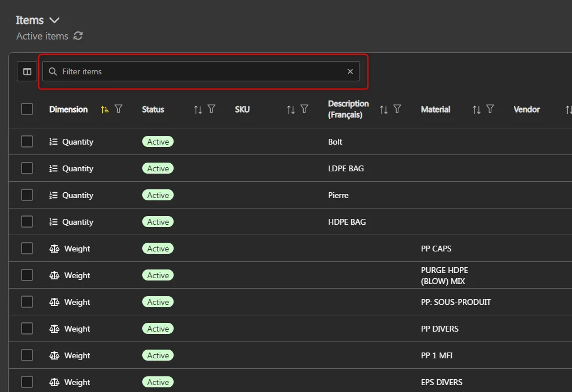Image resolution: width=572 pixels, height=392 pixels.
Task: Open the Material column filter
Action: click(x=490, y=109)
